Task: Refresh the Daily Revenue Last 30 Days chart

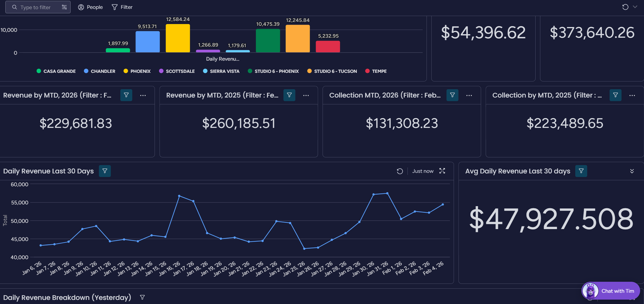Action: point(400,171)
